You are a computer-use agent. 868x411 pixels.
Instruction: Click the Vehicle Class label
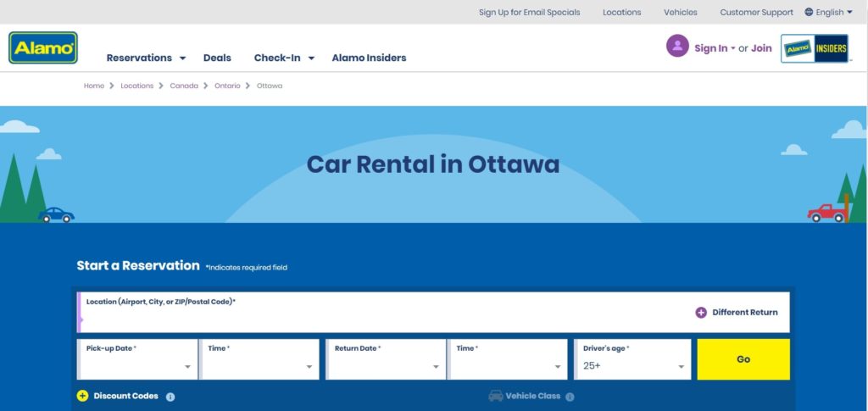pos(532,396)
